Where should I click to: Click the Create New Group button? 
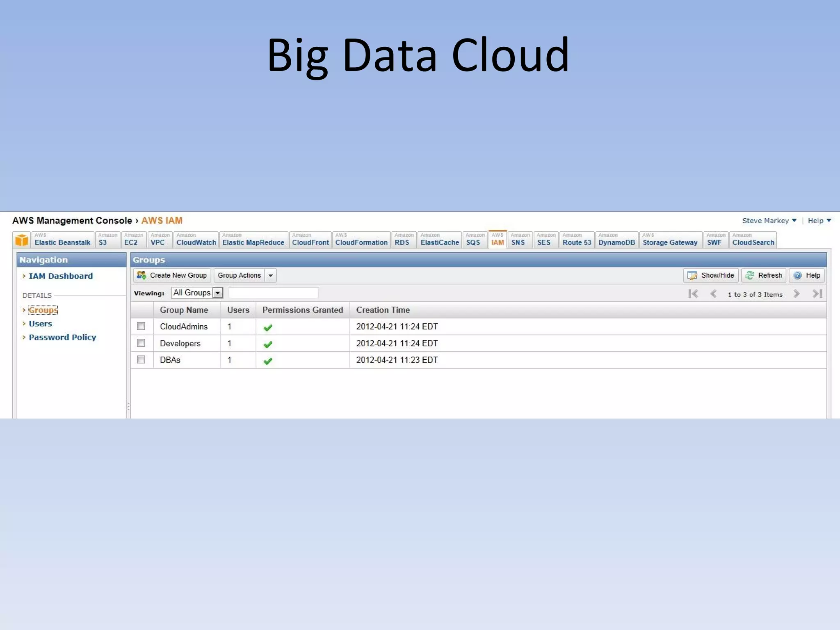[x=172, y=276]
